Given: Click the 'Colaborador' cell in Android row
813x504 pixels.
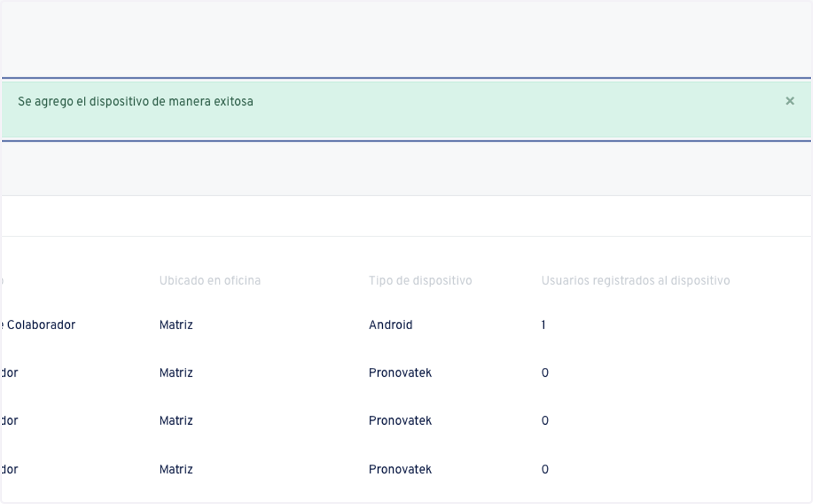Looking at the screenshot, I should (38, 325).
